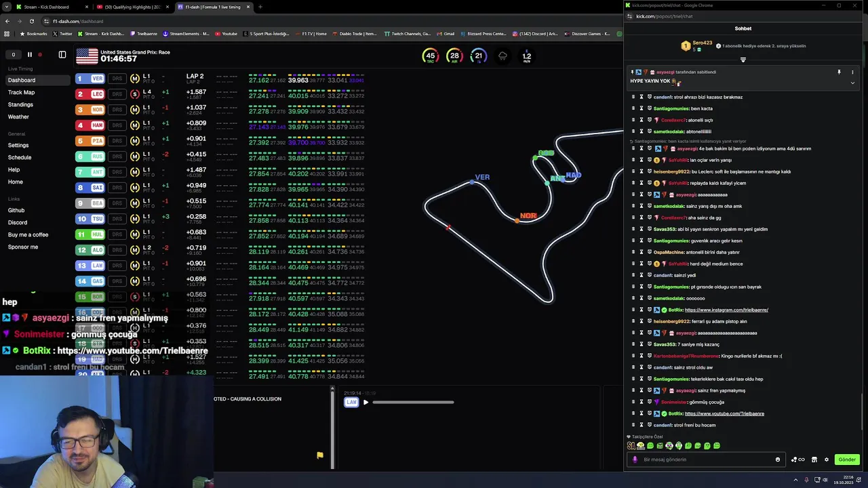The width and height of the screenshot is (868, 488).
Task: Open Schedule in the sidebar
Action: tap(20, 157)
